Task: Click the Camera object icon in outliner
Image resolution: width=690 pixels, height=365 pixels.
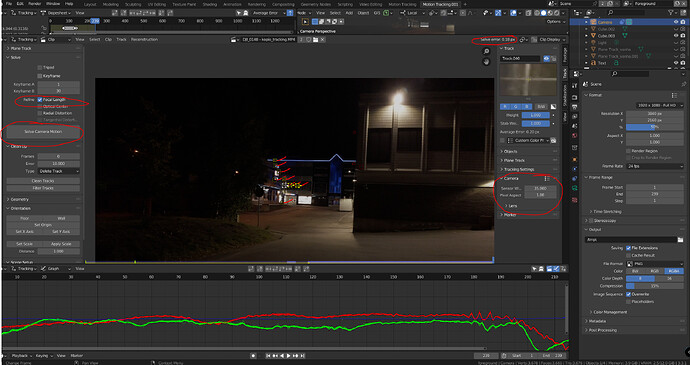Action: point(594,22)
